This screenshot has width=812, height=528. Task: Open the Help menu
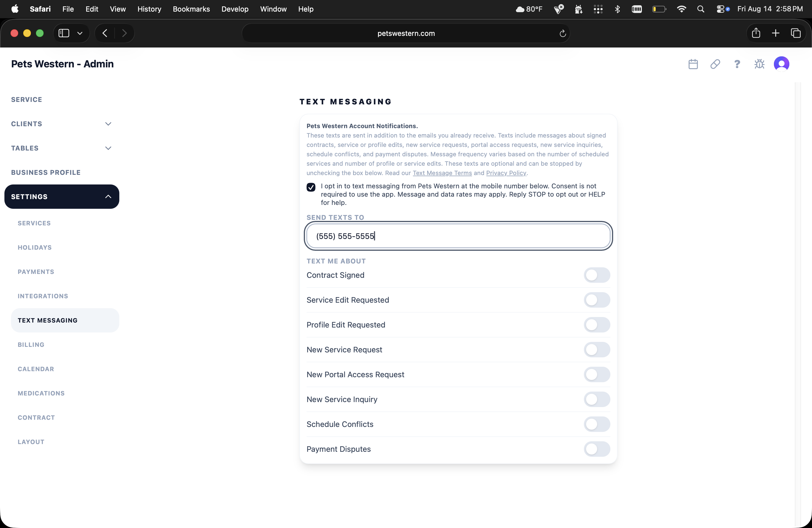(x=306, y=9)
